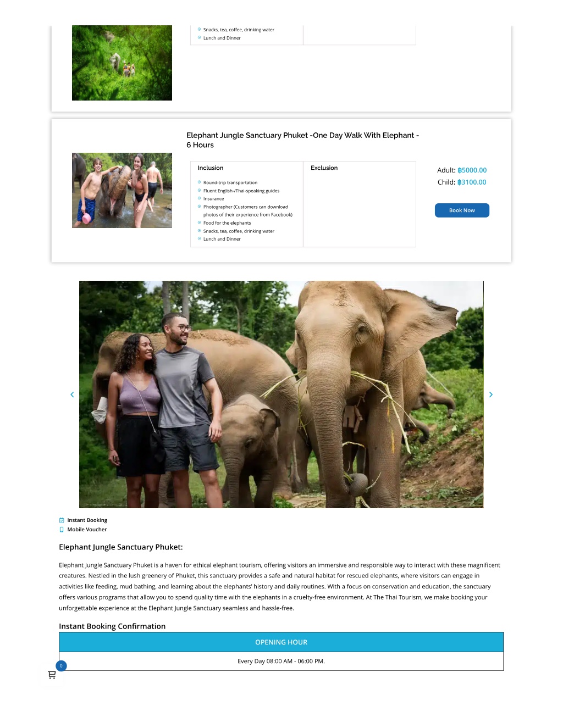Click the Instant Booking calendar icon

click(x=62, y=520)
